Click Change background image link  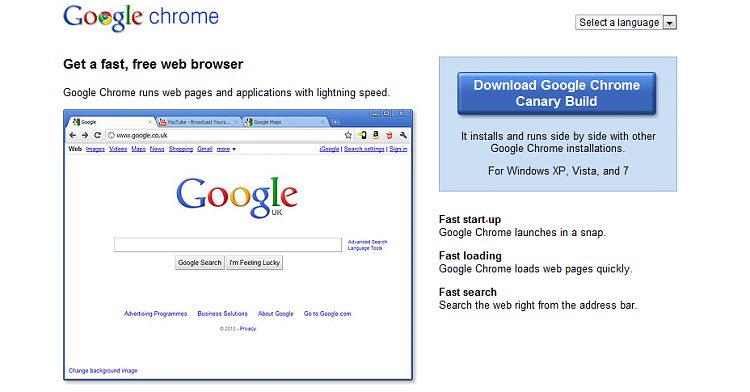pos(103,370)
